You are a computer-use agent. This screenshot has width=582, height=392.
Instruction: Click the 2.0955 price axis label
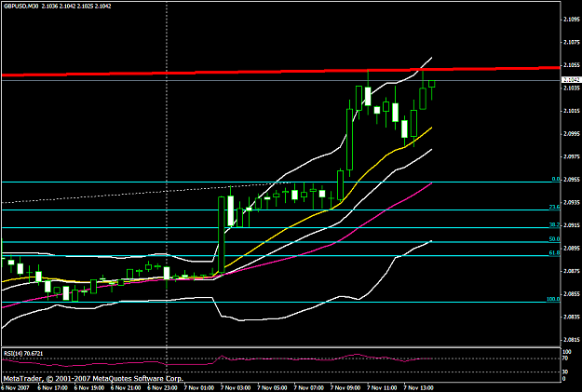pos(572,180)
